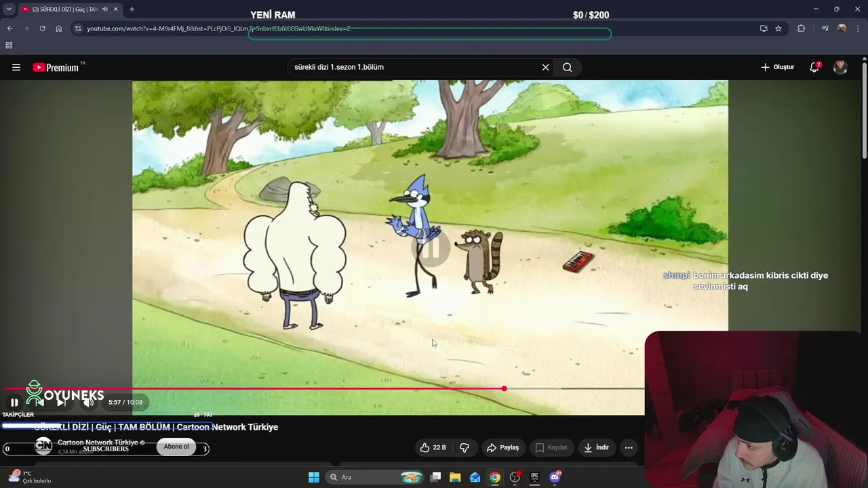This screenshot has width=868, height=488.
Task: Bookmark this page with the star
Action: [x=778, y=28]
